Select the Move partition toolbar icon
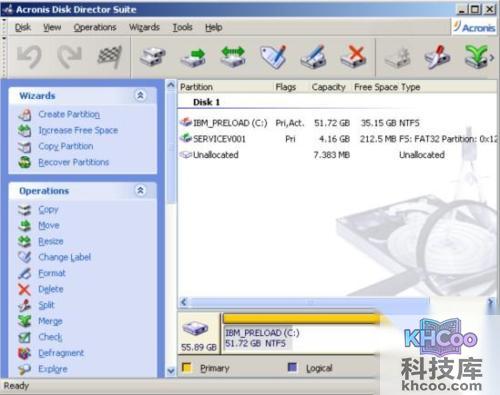500x395 pixels. [193, 57]
